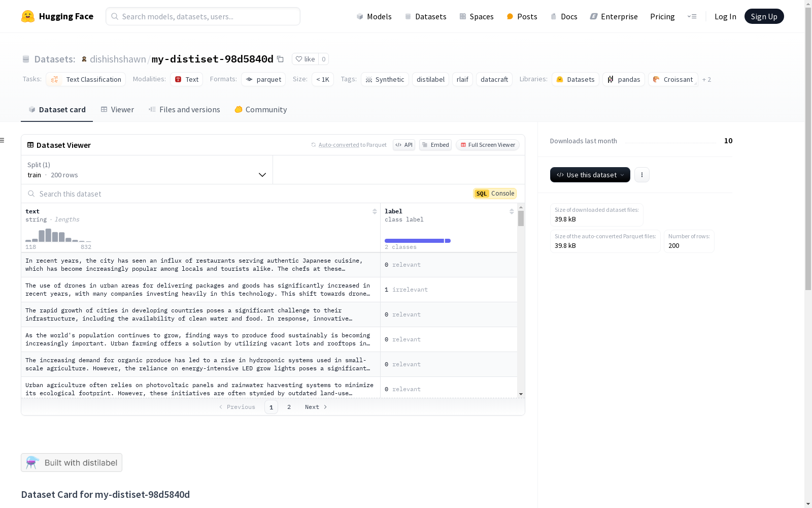812x508 pixels.
Task: Click the Hugging Face logo emoji
Action: coord(28,16)
